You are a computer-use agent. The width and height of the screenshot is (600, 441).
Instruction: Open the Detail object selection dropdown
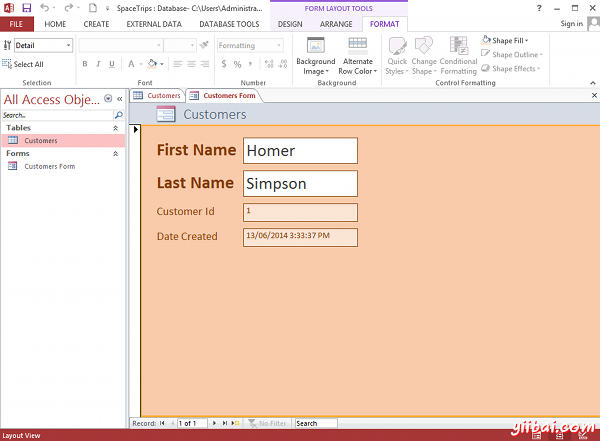68,45
